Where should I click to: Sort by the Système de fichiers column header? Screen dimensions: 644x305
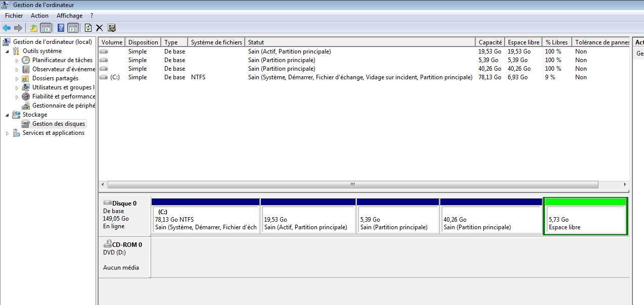click(x=216, y=42)
